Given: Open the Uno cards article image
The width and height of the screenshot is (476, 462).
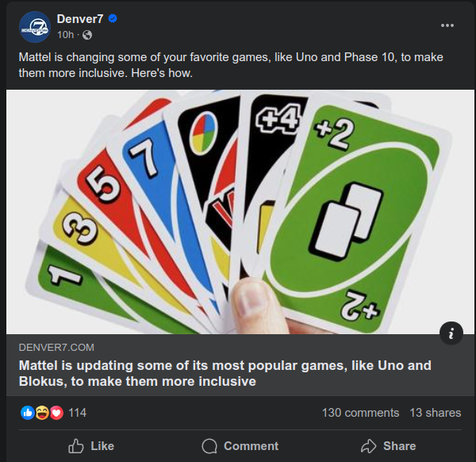Looking at the screenshot, I should point(238,210).
